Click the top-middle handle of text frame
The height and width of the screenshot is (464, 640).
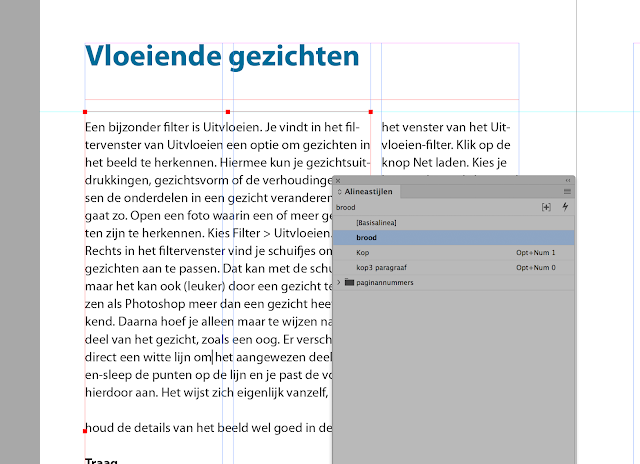click(228, 112)
